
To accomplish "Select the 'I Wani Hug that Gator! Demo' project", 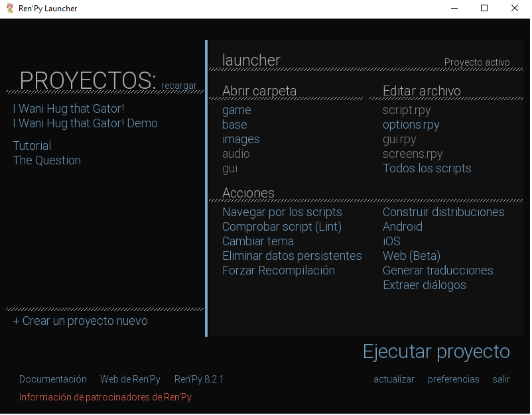I will pyautogui.click(x=85, y=123).
